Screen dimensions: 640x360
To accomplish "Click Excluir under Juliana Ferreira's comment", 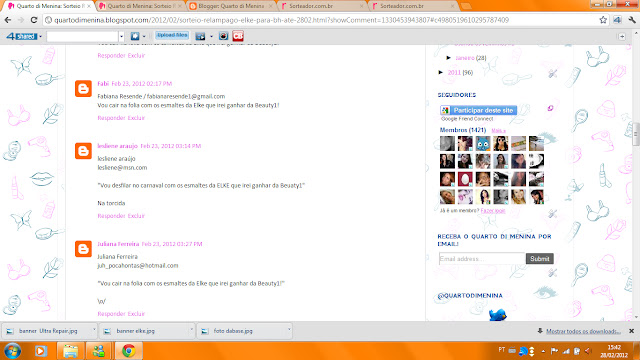I will click(136, 314).
